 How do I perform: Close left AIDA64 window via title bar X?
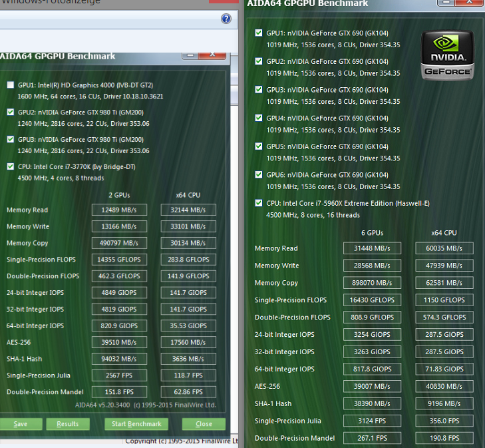213,55
